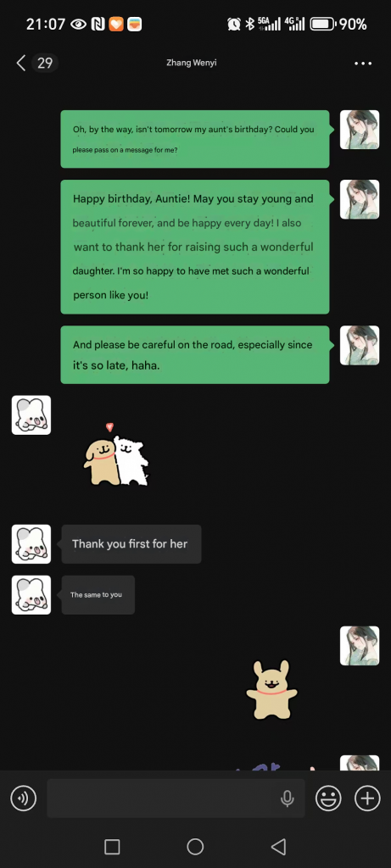This screenshot has height=868, width=391.
Task: Select the "Happy birthday, Auntie!" green message
Action: pos(195,247)
